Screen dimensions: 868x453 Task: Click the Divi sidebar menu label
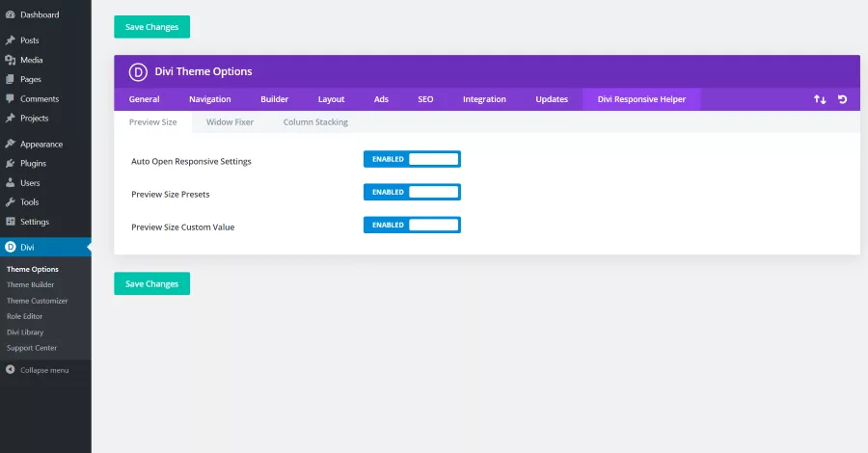click(27, 248)
